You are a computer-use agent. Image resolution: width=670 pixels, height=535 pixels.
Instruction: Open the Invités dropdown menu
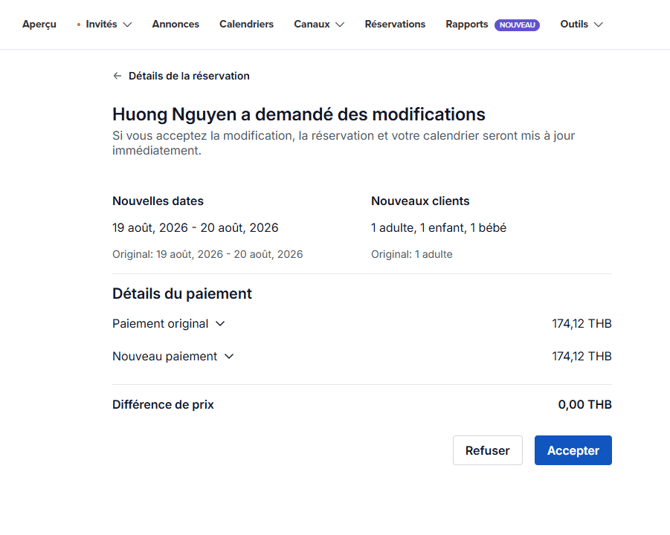[107, 24]
